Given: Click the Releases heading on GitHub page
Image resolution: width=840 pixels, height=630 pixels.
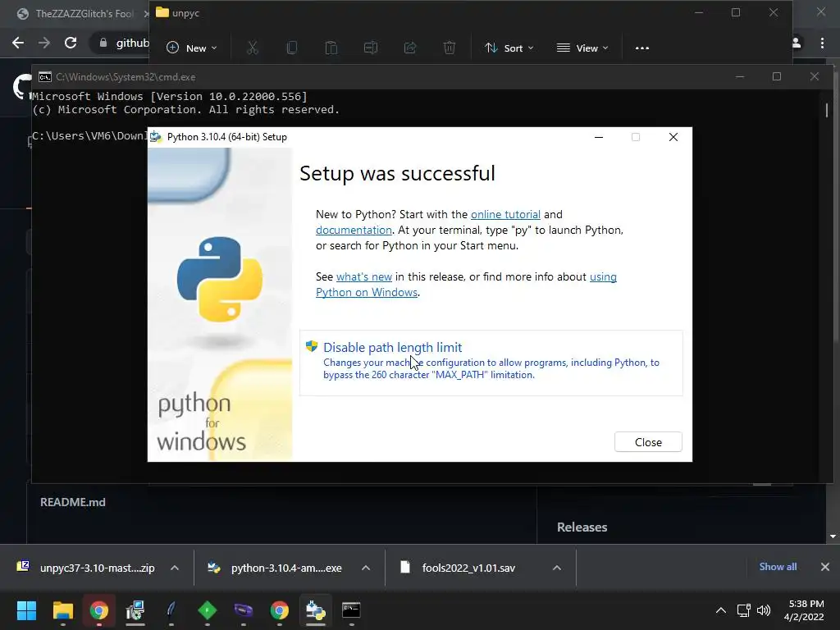Looking at the screenshot, I should click(582, 527).
